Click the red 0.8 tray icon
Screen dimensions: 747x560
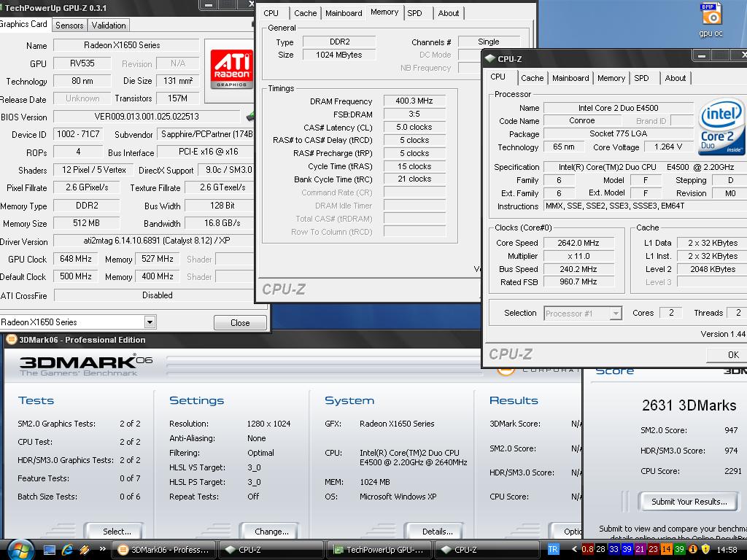[x=587, y=550]
